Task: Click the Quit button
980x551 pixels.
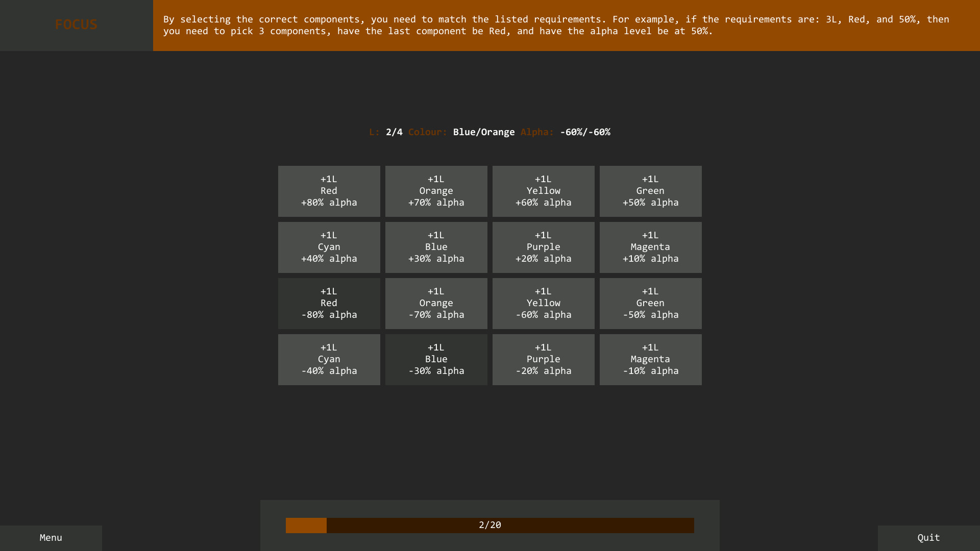Action: tap(928, 538)
